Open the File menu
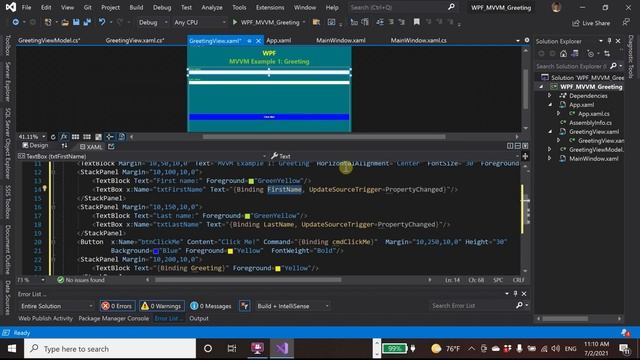The width and height of the screenshot is (640, 360). point(26,7)
